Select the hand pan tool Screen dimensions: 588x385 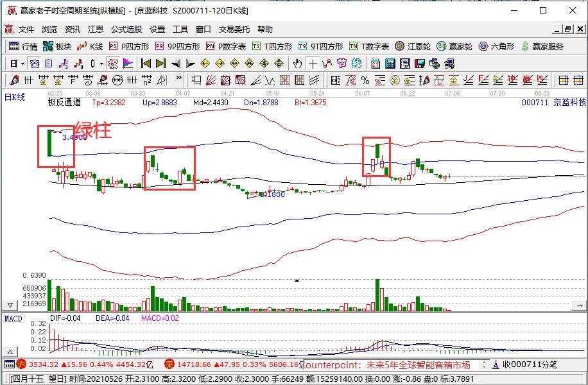297,64
